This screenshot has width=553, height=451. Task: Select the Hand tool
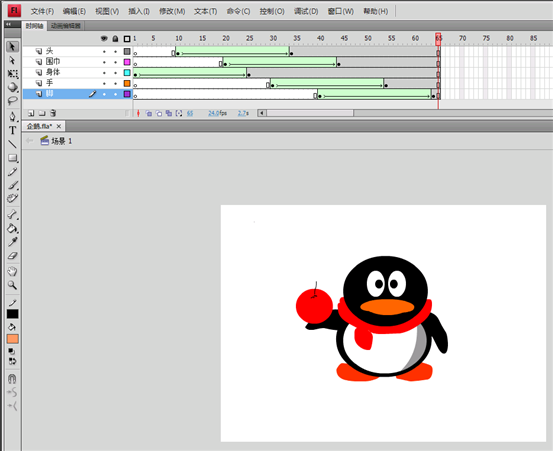pos(12,271)
